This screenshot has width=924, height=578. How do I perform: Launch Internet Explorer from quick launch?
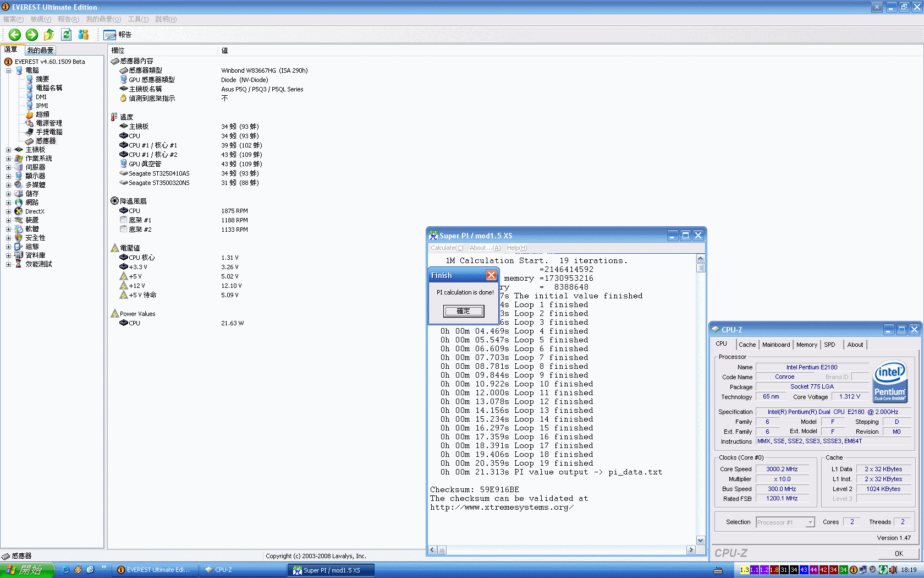coord(65,570)
